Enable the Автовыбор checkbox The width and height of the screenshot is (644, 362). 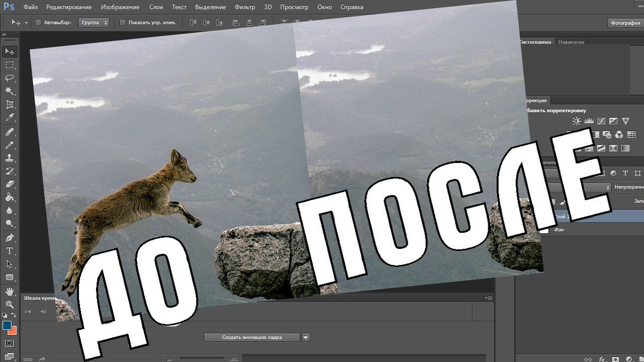click(x=38, y=23)
